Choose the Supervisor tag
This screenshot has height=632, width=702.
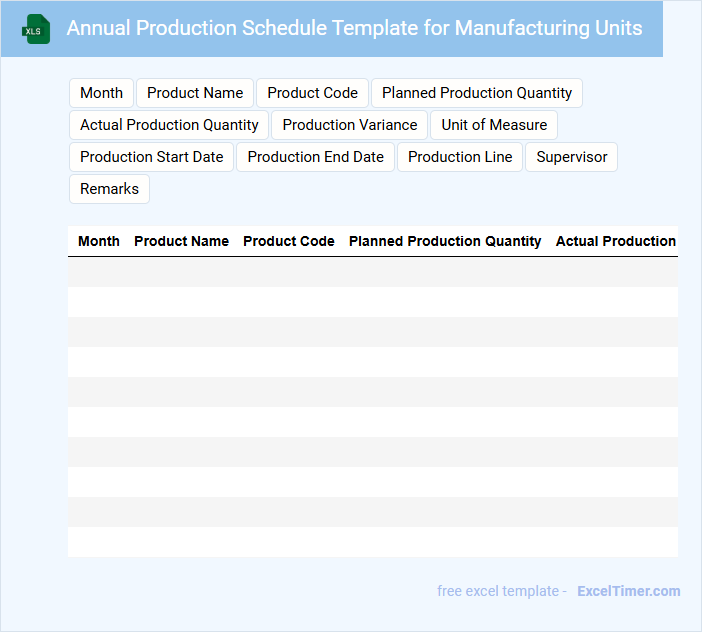[572, 157]
